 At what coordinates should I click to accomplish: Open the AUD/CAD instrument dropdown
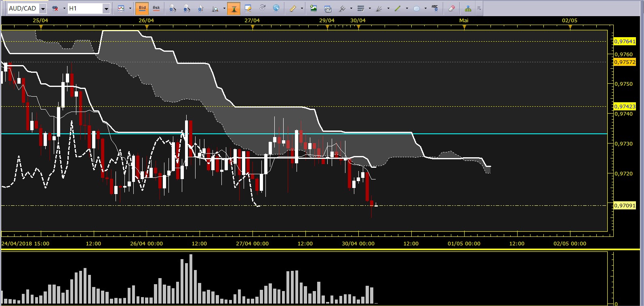43,8
